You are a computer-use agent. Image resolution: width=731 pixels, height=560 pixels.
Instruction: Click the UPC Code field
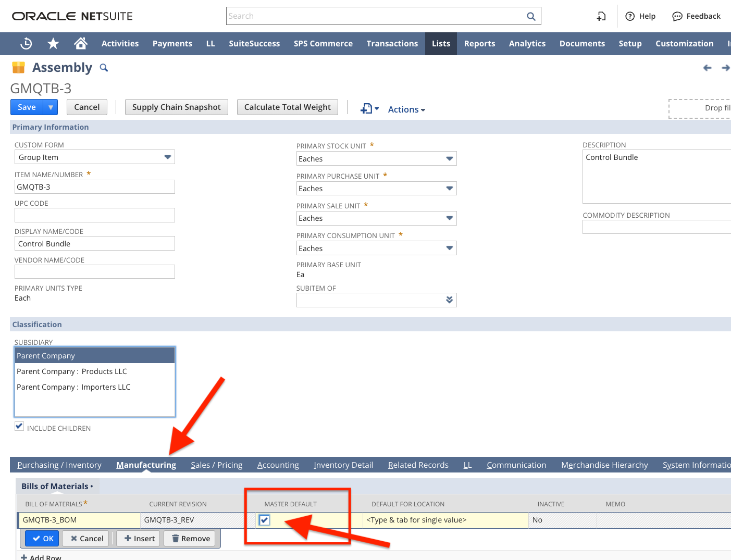click(95, 215)
